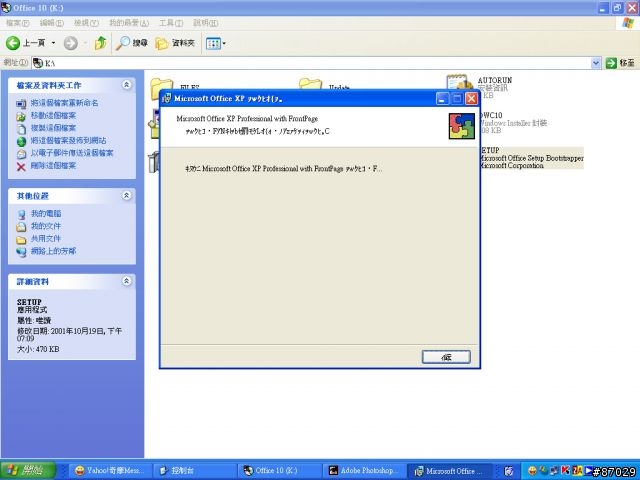Click the Office XP dialog title bar icon
The image size is (640, 480).
click(x=167, y=98)
